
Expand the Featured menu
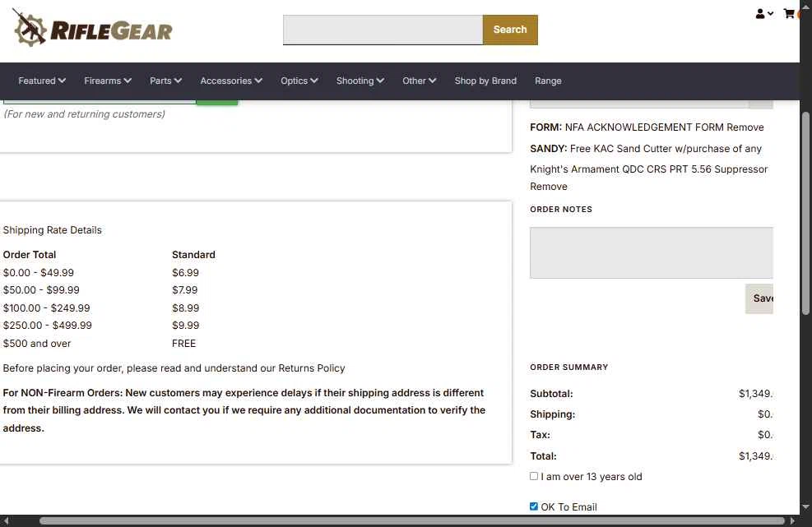[42, 81]
